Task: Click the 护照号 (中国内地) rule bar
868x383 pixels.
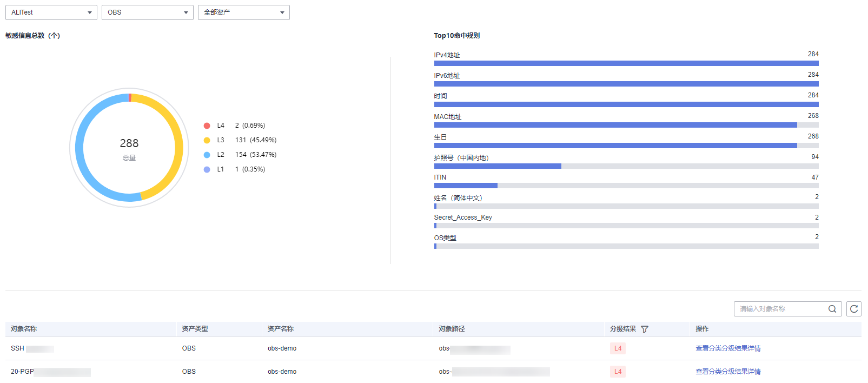Action: 498,166
